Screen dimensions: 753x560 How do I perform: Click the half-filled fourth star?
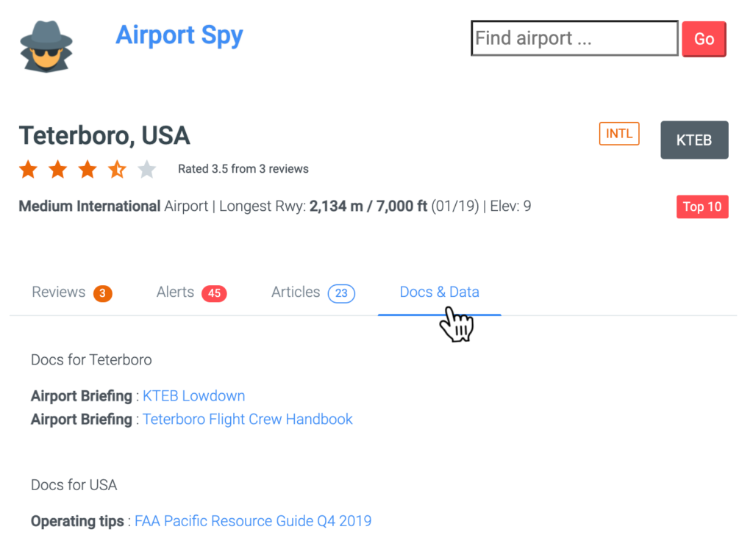[118, 170]
